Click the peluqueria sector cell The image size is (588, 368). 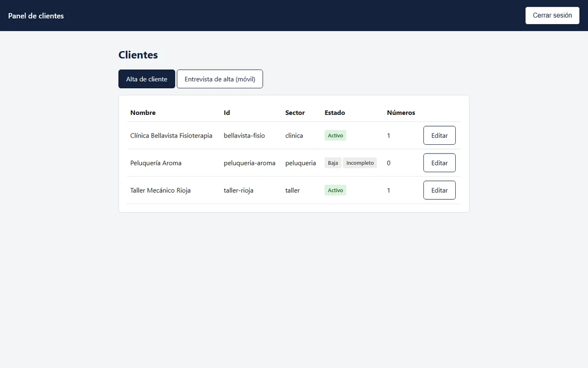pos(300,163)
